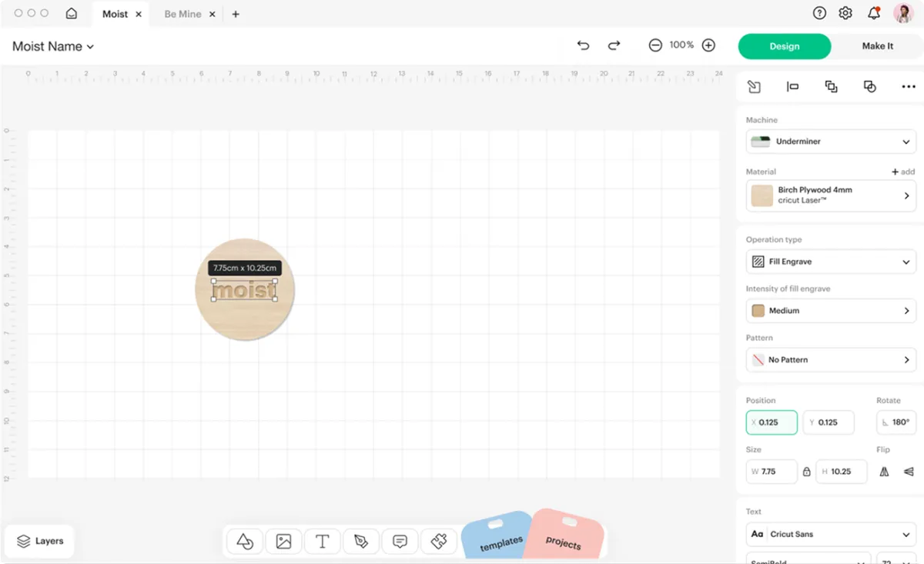Open the settings gear icon
This screenshot has height=564, width=924.
pos(845,13)
